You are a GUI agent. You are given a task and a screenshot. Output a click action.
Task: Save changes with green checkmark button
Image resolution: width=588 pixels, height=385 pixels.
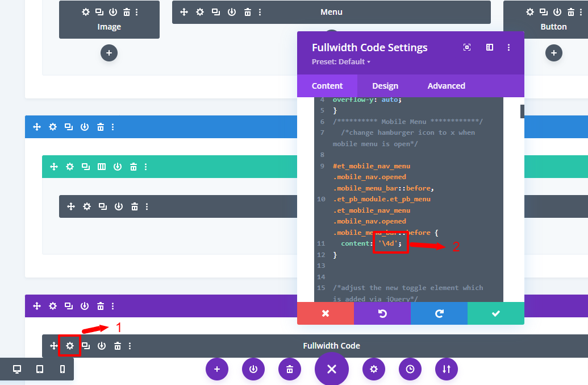(x=495, y=313)
